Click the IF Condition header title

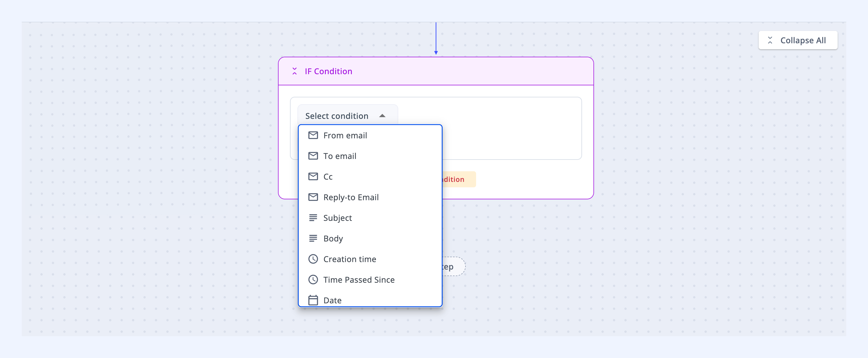pos(328,71)
